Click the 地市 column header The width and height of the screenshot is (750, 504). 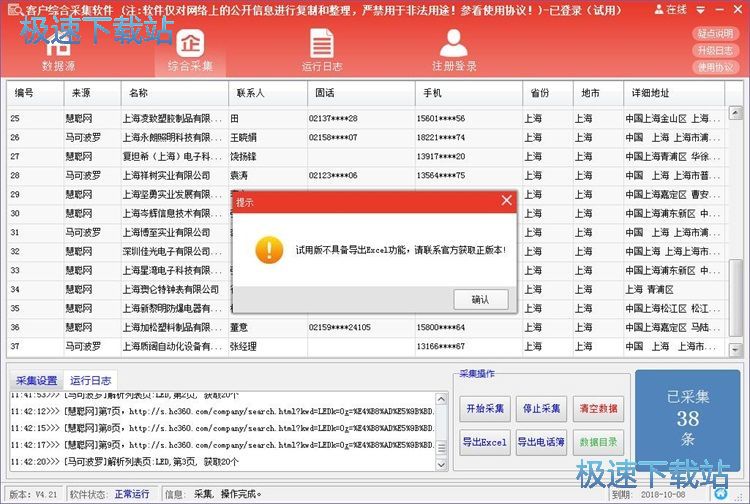(x=598, y=93)
